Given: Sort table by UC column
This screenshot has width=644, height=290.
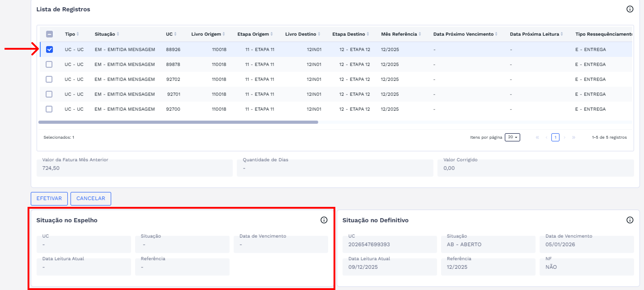Looking at the screenshot, I should coord(175,34).
